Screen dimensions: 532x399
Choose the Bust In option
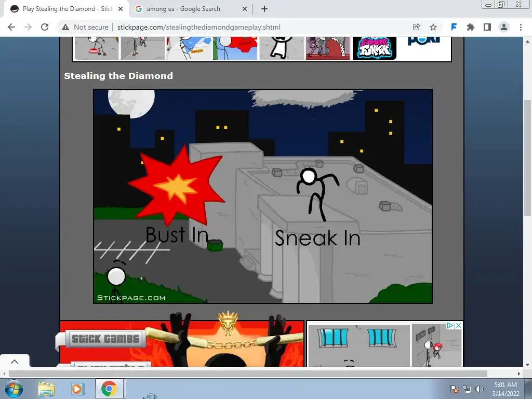(177, 235)
